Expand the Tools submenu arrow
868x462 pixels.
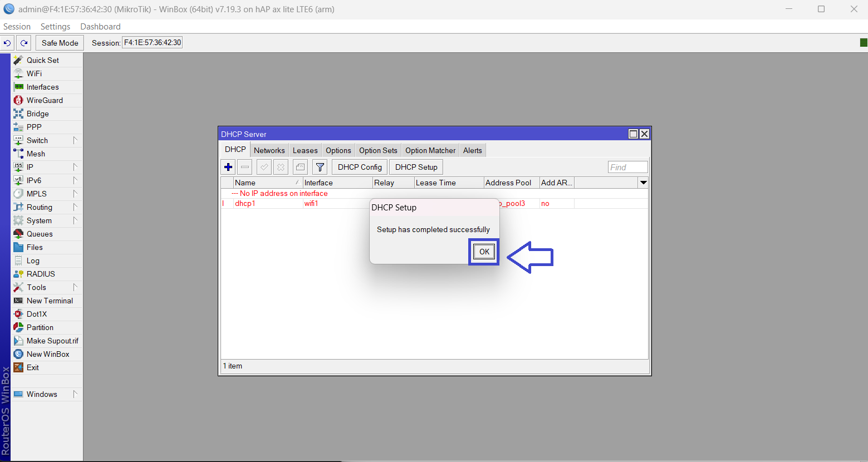pos(75,287)
